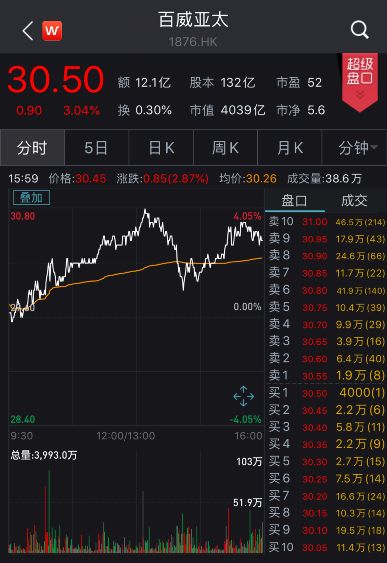Image resolution: width=387 pixels, height=563 pixels.
Task: Select the 买7 row at 30.20
Action: (327, 496)
